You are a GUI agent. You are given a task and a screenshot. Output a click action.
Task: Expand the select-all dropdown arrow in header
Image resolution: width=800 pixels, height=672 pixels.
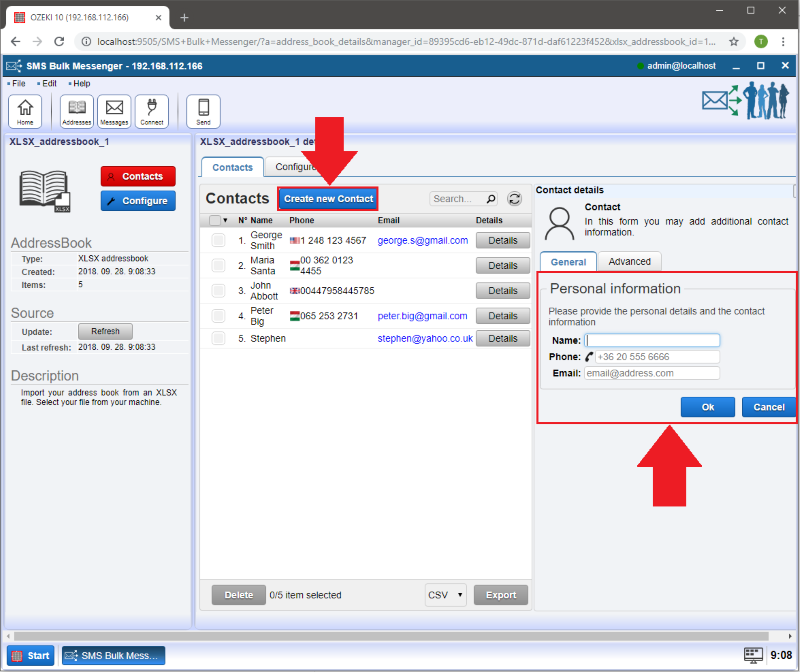[x=226, y=220]
